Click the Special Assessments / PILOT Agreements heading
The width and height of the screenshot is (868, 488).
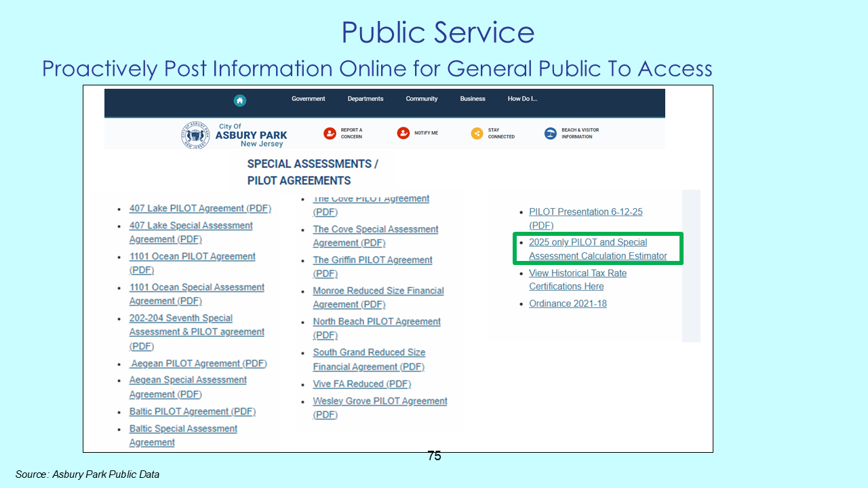tap(313, 172)
